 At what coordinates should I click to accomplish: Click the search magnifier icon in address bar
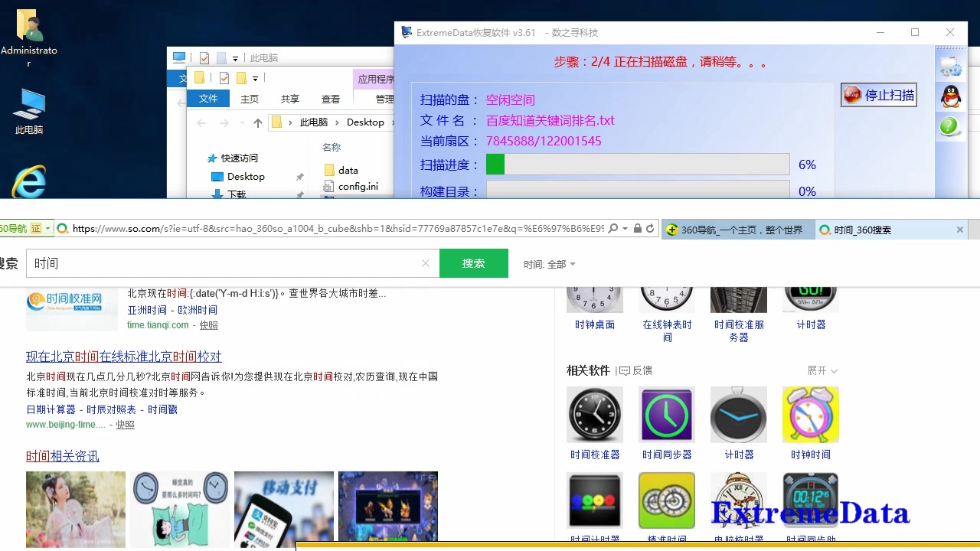click(x=612, y=229)
